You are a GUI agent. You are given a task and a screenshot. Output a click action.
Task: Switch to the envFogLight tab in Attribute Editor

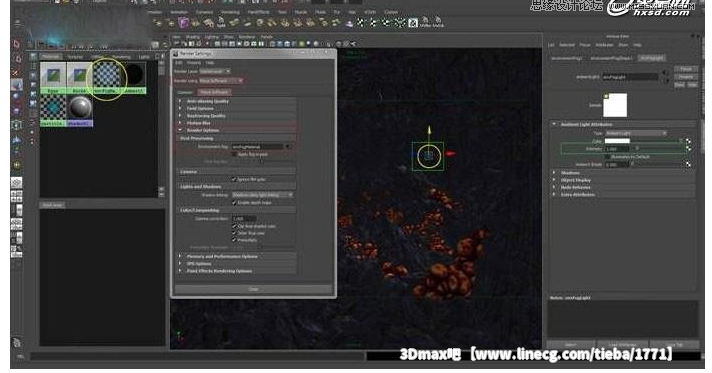[x=652, y=58]
